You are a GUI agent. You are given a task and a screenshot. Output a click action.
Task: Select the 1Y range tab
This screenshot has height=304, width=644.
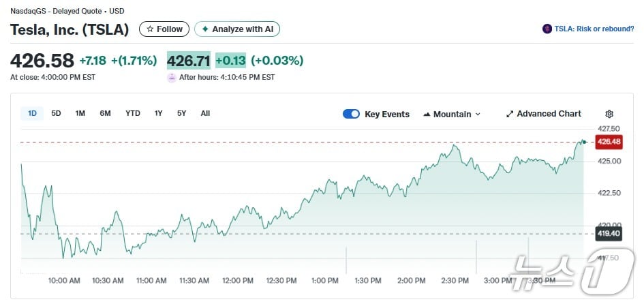coord(158,113)
